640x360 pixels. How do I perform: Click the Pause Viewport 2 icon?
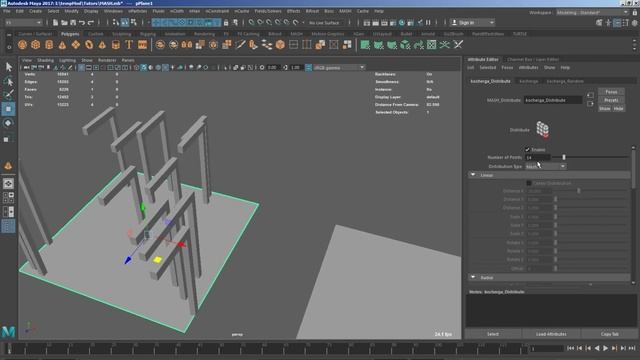point(428,22)
